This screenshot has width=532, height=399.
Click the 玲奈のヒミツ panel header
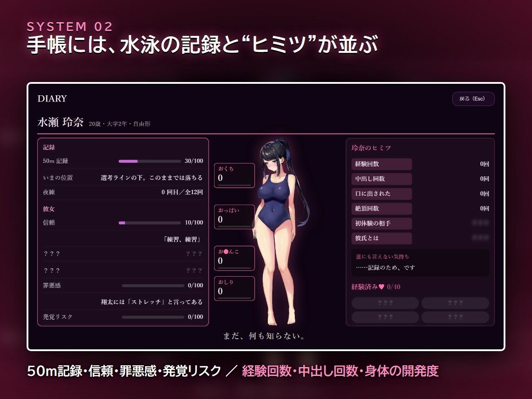(x=371, y=148)
